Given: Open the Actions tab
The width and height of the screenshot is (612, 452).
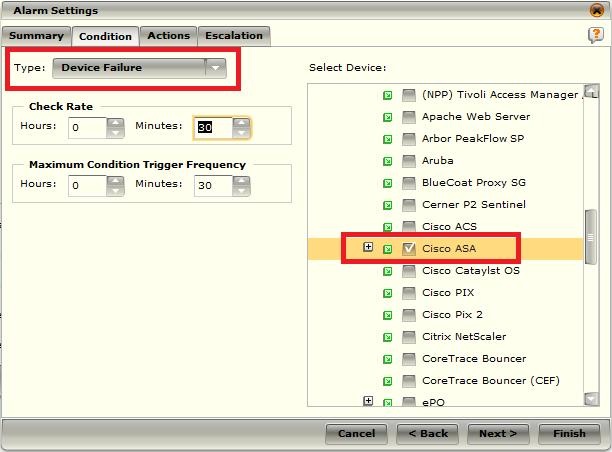Looking at the screenshot, I should point(169,36).
